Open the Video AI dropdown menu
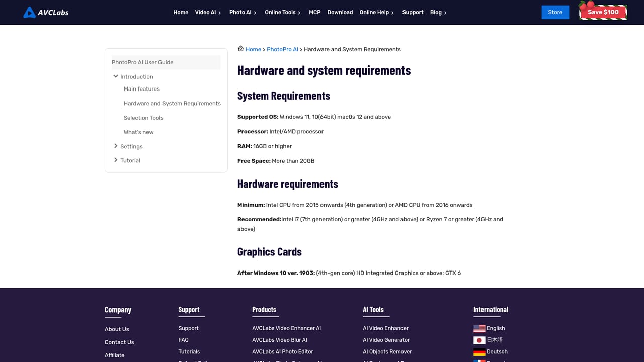644x362 pixels. coord(208,12)
